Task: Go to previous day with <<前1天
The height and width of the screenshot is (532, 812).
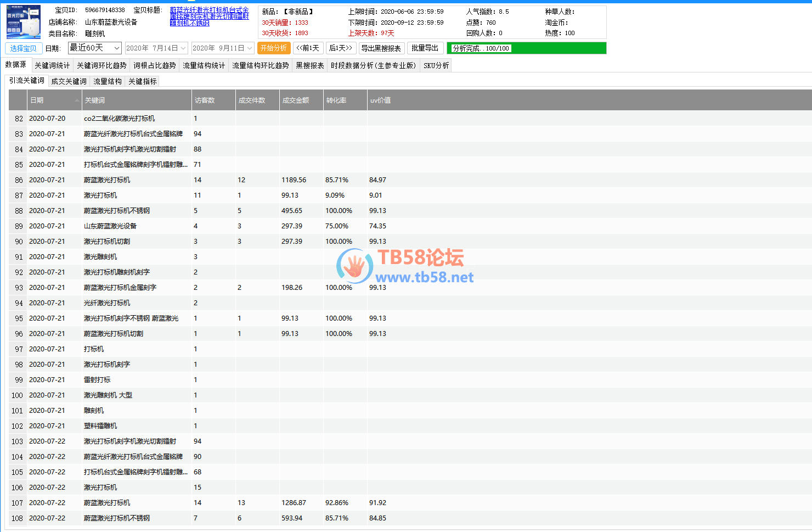Action: tap(308, 48)
